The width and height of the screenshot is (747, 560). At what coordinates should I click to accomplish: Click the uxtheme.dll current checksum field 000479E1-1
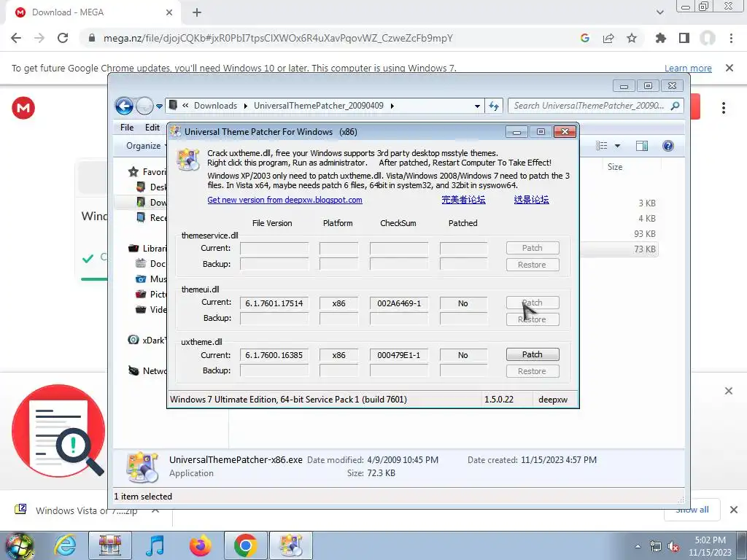(x=399, y=355)
